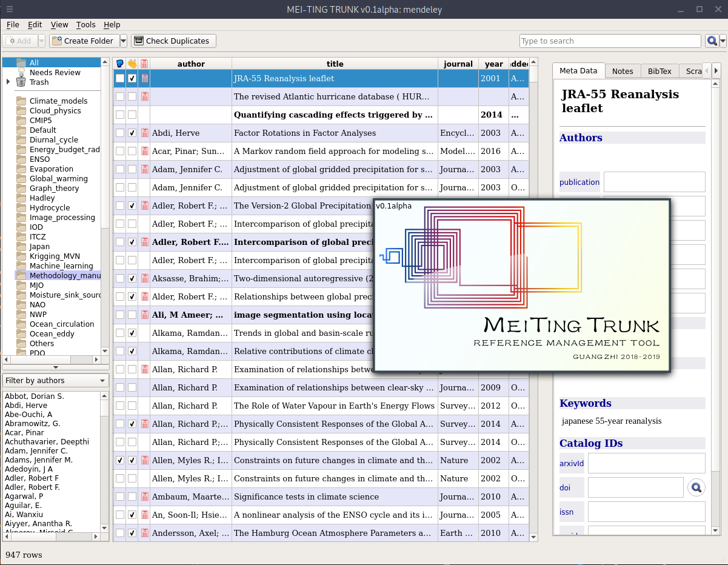Open the DOI lookup magnifier button
The image size is (728, 565).
tap(696, 487)
